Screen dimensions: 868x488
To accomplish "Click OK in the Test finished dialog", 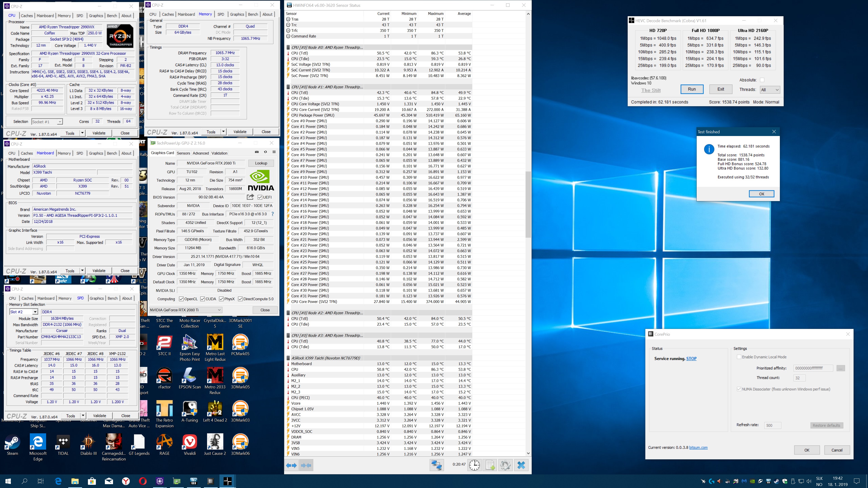I will [x=762, y=194].
